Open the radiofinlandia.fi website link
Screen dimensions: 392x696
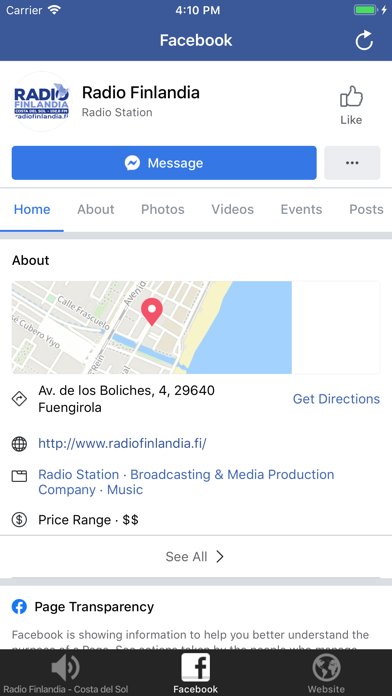[122, 443]
